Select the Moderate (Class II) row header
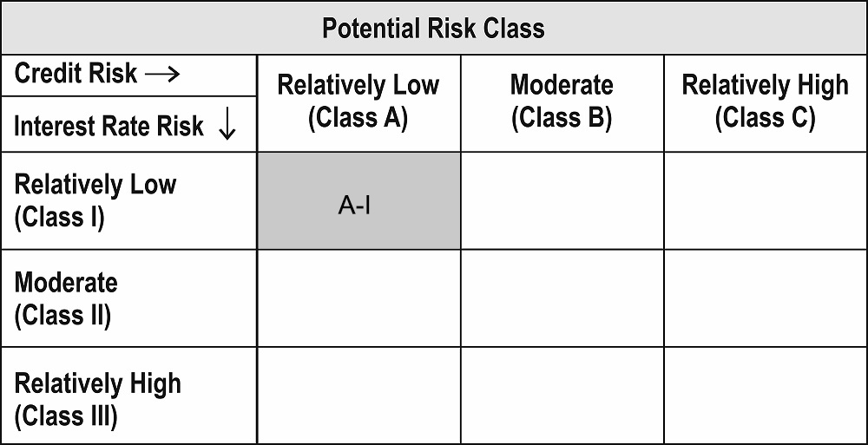868x445 pixels. pyautogui.click(x=128, y=298)
